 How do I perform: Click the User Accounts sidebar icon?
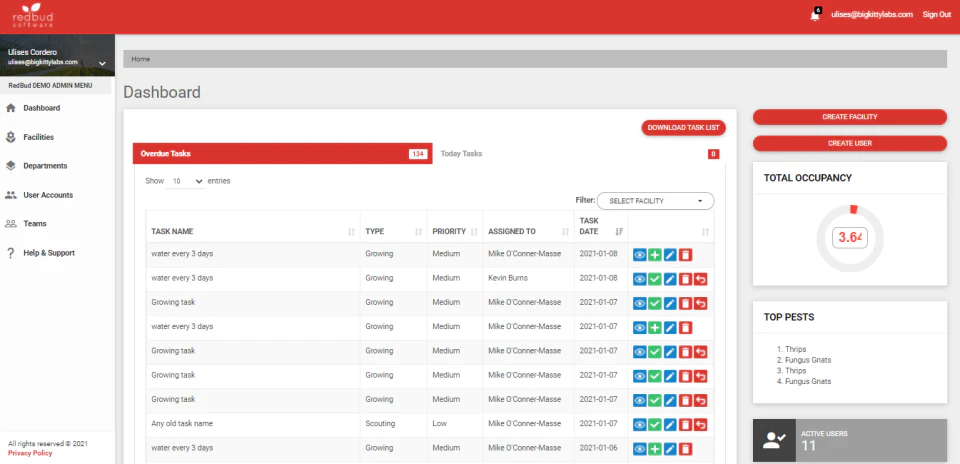tap(10, 195)
